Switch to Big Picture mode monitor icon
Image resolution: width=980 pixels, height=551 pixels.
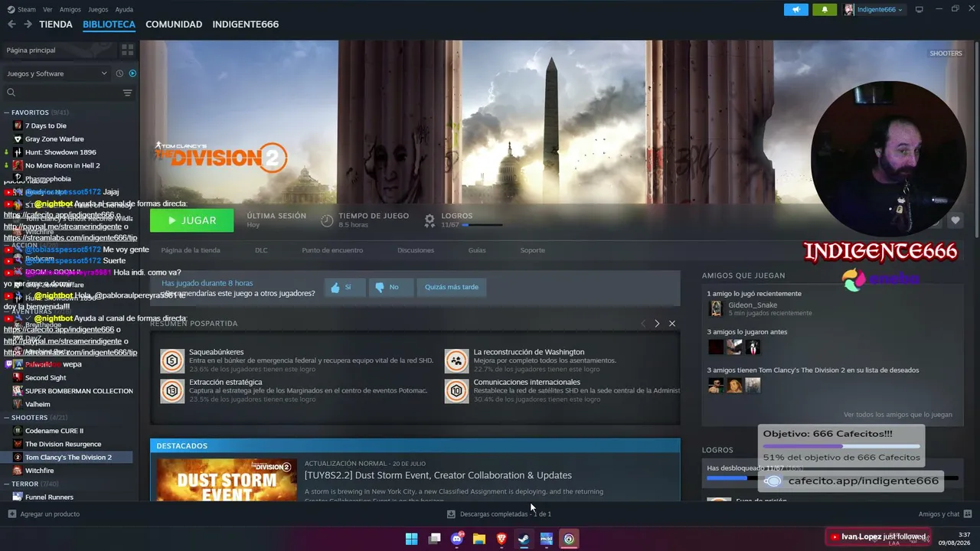click(920, 9)
